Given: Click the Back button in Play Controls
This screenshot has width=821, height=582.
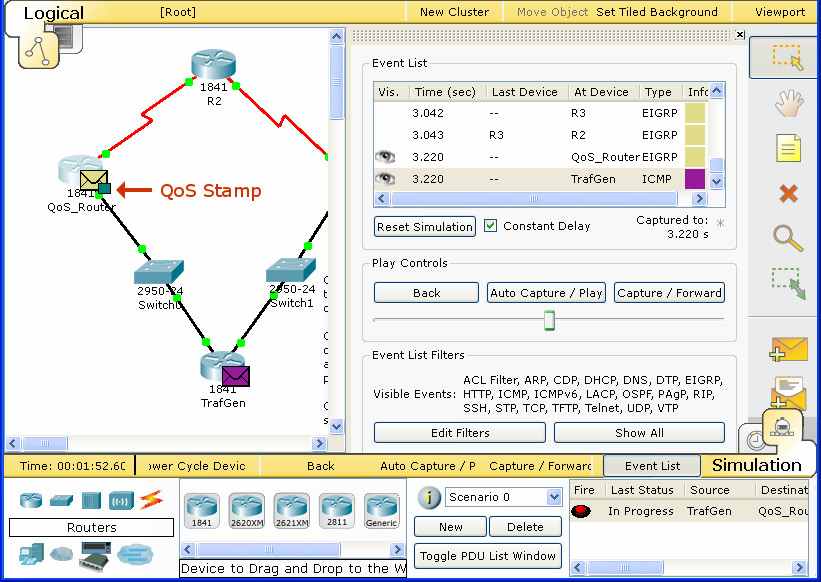Looking at the screenshot, I should point(426,293).
